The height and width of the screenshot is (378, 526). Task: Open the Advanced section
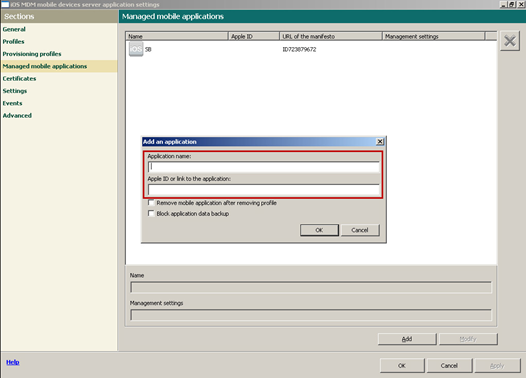[x=17, y=116]
